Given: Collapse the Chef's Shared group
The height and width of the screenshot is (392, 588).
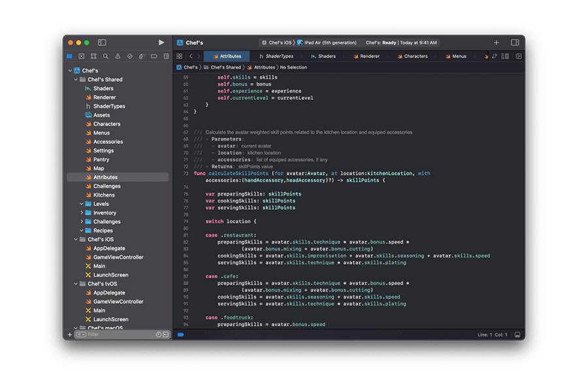Looking at the screenshot, I should 76,80.
